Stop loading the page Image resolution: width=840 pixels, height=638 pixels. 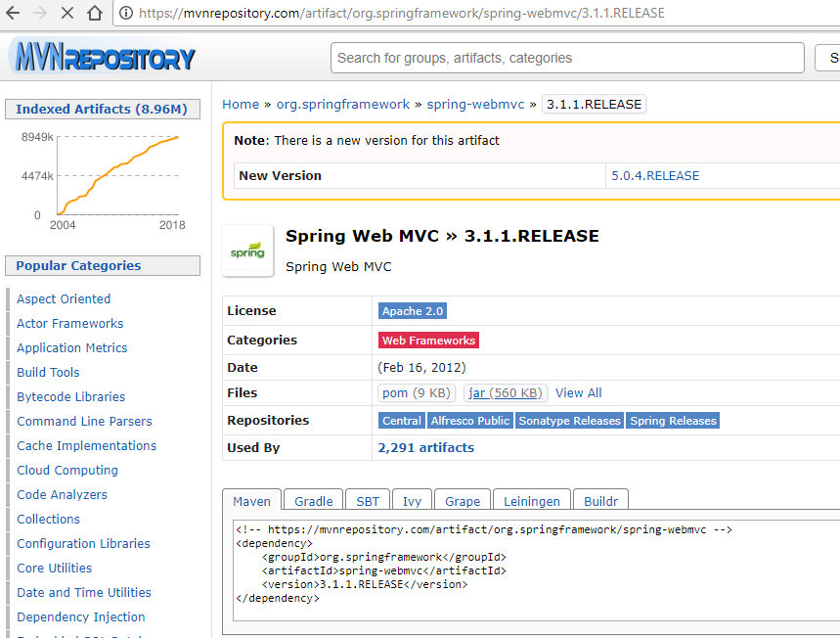pyautogui.click(x=66, y=13)
